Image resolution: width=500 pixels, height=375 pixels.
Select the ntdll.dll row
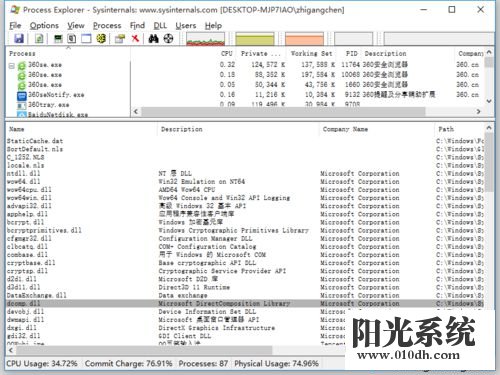click(245, 173)
